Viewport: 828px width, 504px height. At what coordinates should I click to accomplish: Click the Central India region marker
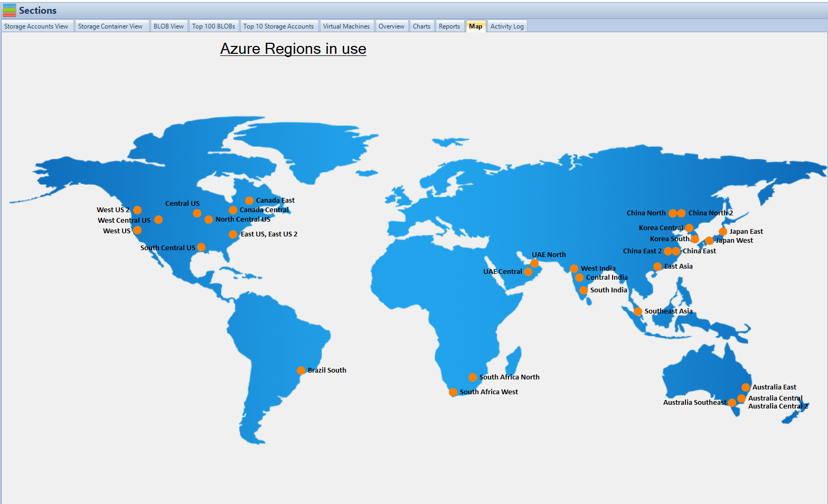(579, 278)
